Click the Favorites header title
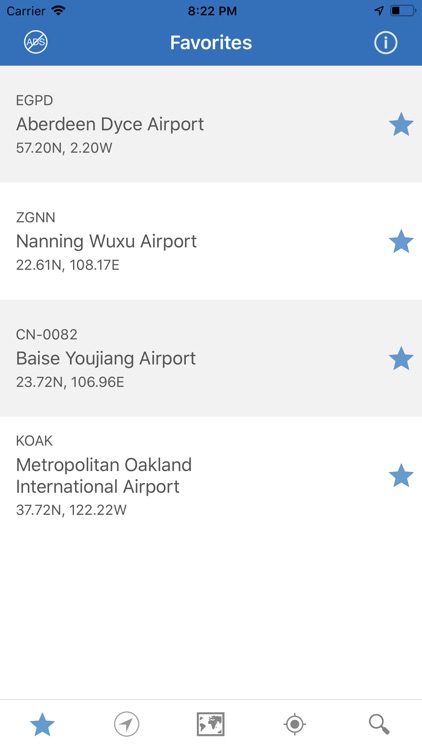Viewport: 422px width, 750px height. pyautogui.click(x=211, y=43)
